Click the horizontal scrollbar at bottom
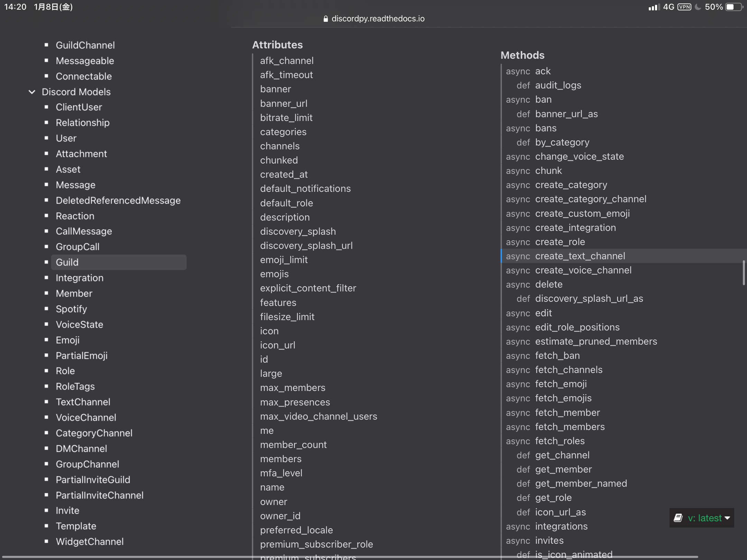747x560 pixels. click(349, 557)
